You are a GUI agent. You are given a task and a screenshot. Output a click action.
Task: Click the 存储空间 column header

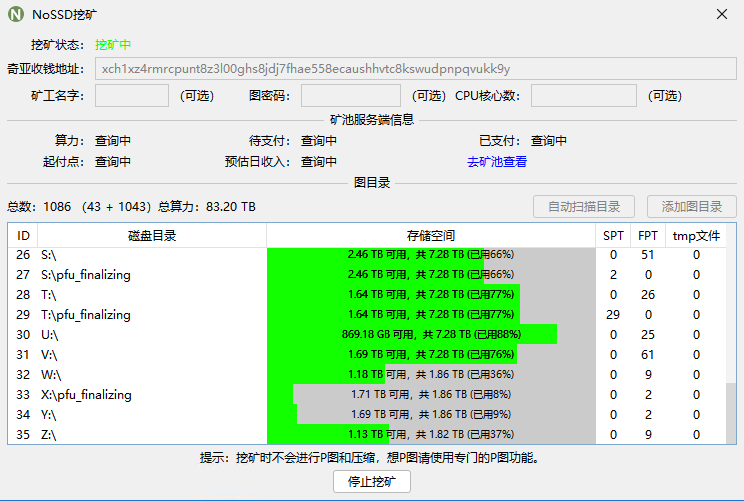pos(430,236)
